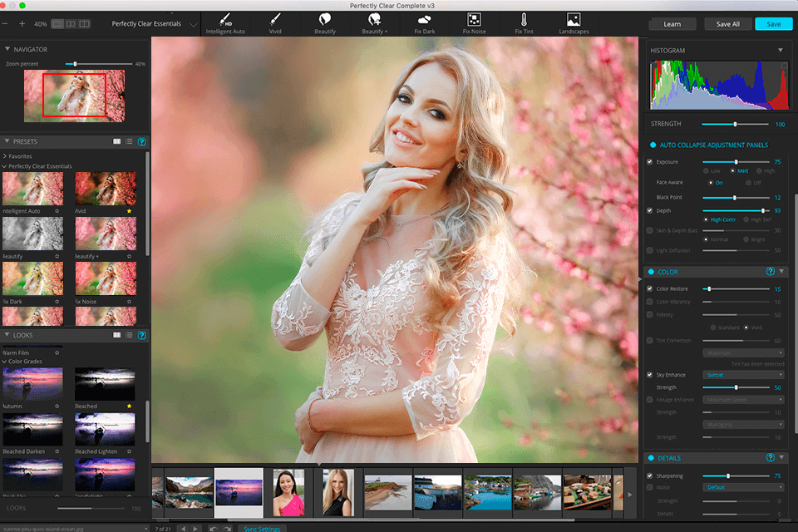Click the Learn button

(x=672, y=24)
